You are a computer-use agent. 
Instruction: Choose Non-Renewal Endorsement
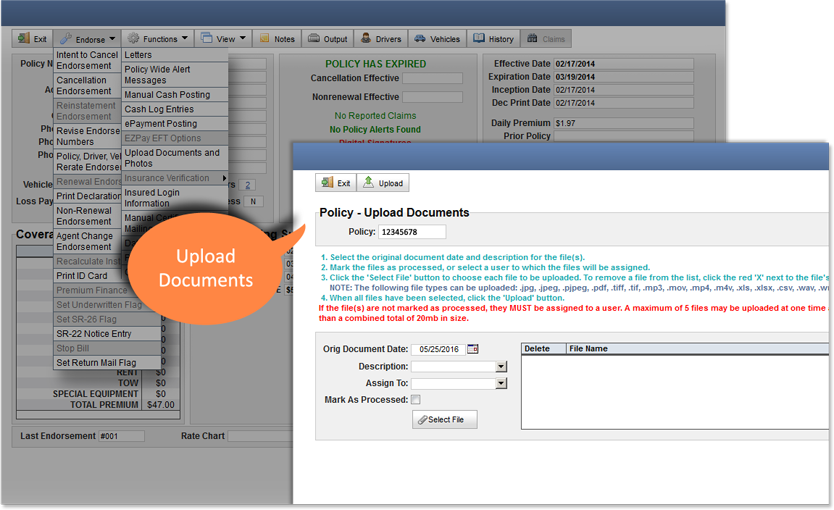point(88,216)
